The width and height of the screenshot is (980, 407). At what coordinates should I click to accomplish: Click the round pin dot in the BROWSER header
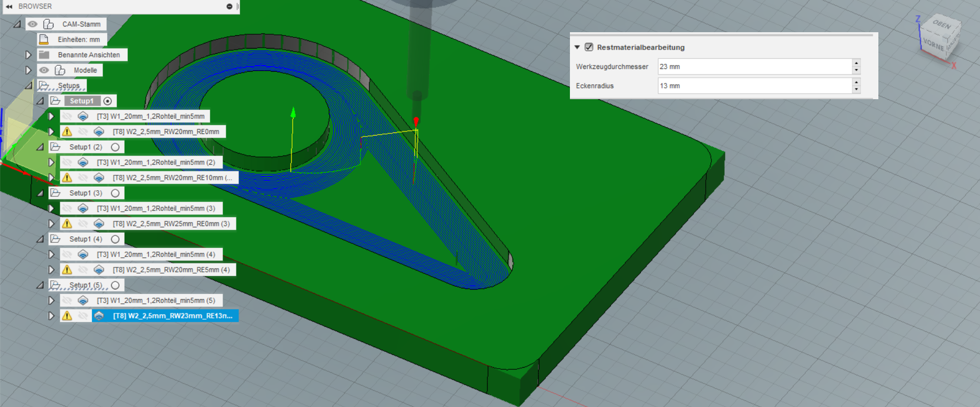[229, 7]
